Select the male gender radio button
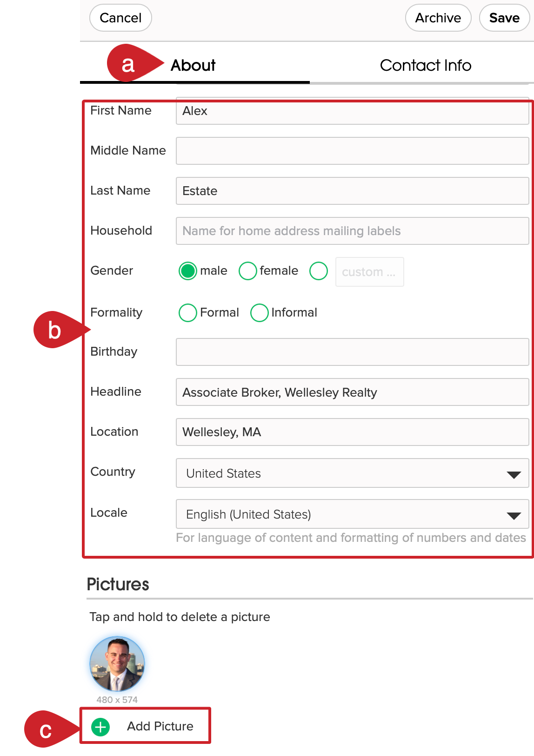The height and width of the screenshot is (756, 534). [188, 271]
